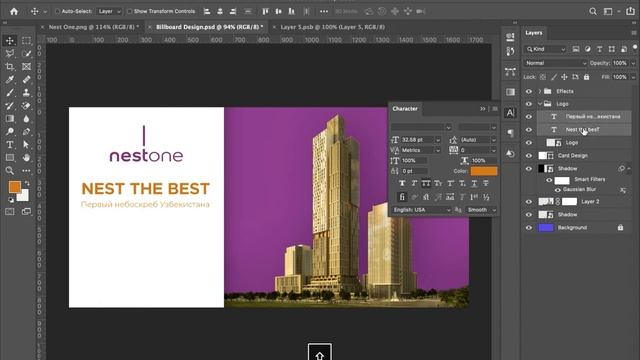Select the Dodge tool

pos(10,132)
